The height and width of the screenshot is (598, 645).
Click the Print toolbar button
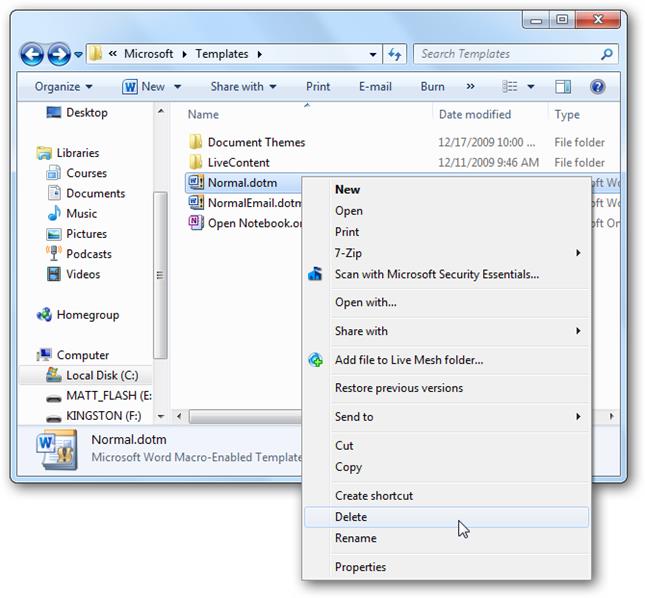318,86
